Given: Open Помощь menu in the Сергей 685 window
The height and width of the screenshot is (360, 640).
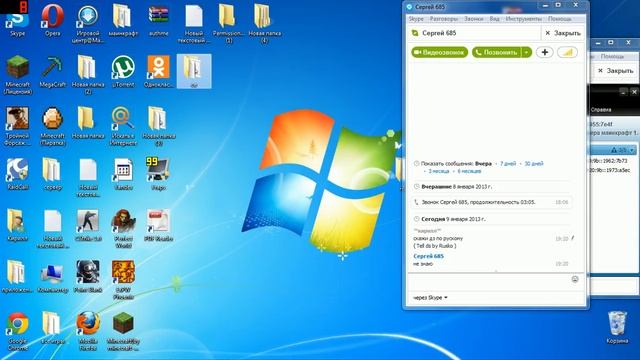Looking at the screenshot, I should click(x=560, y=19).
